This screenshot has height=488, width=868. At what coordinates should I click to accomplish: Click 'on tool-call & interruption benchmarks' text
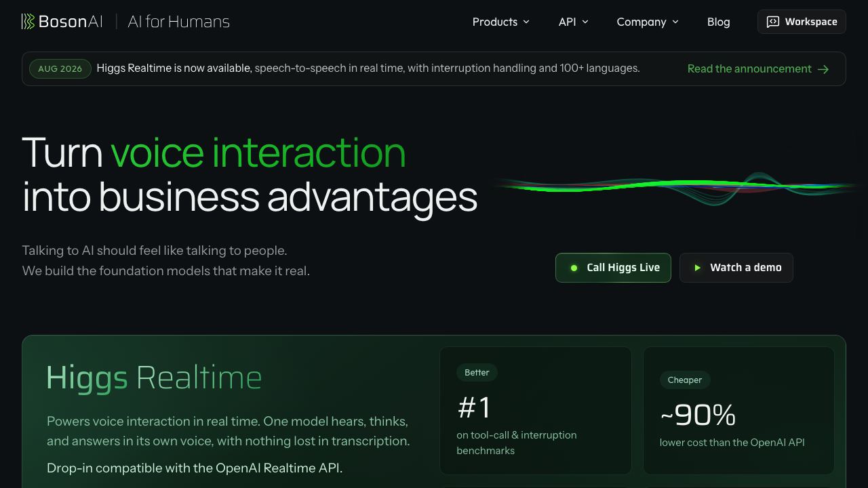(517, 443)
